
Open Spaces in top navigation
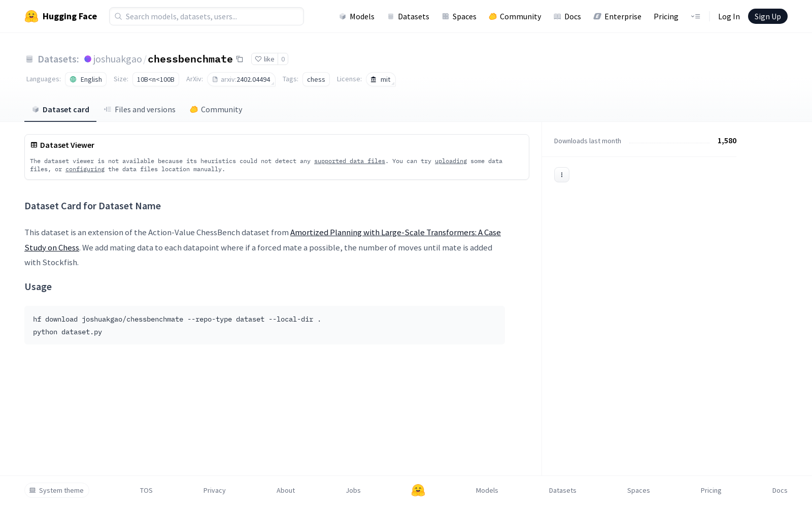point(459,16)
